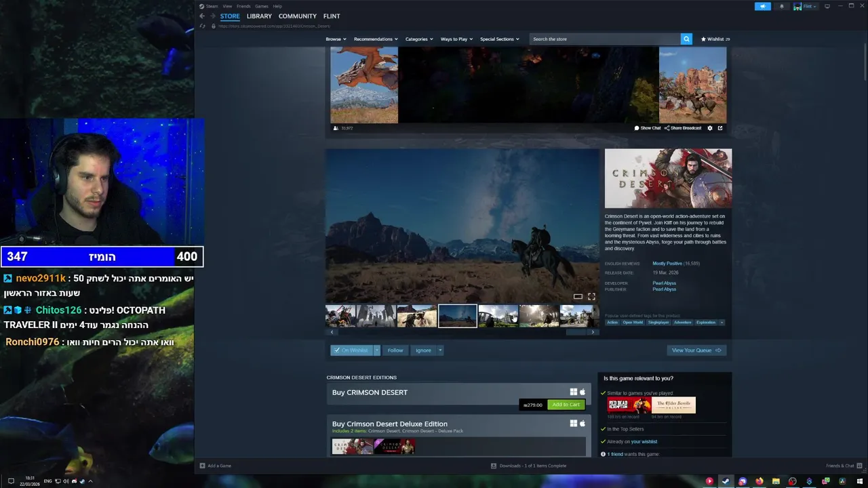
Task: Switch to the COMMUNITY tab
Action: [x=298, y=16]
